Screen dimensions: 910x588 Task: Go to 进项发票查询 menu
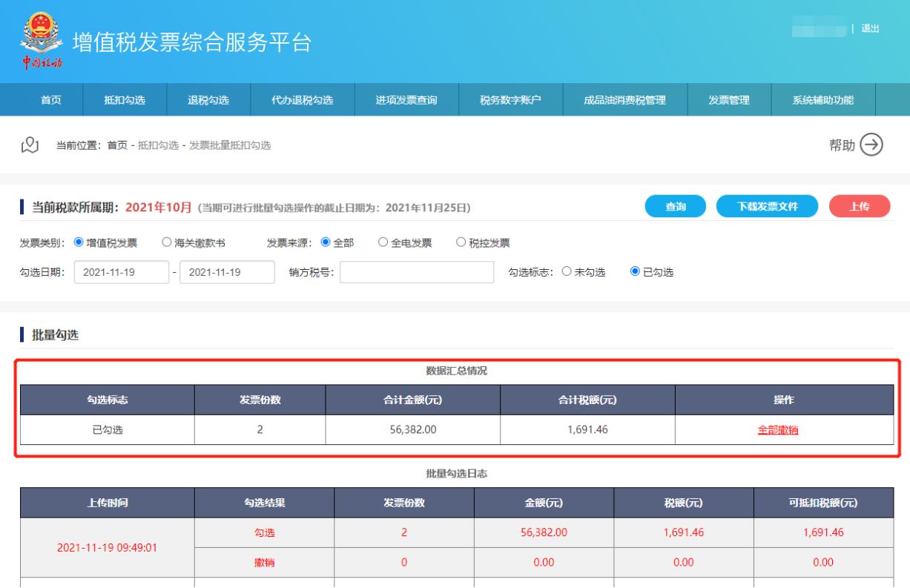pos(406,102)
